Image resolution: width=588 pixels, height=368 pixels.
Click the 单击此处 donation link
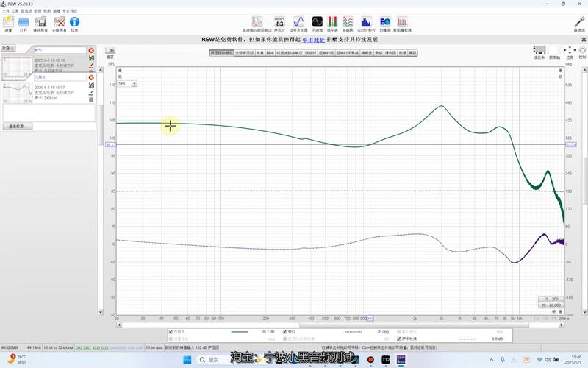tap(314, 40)
